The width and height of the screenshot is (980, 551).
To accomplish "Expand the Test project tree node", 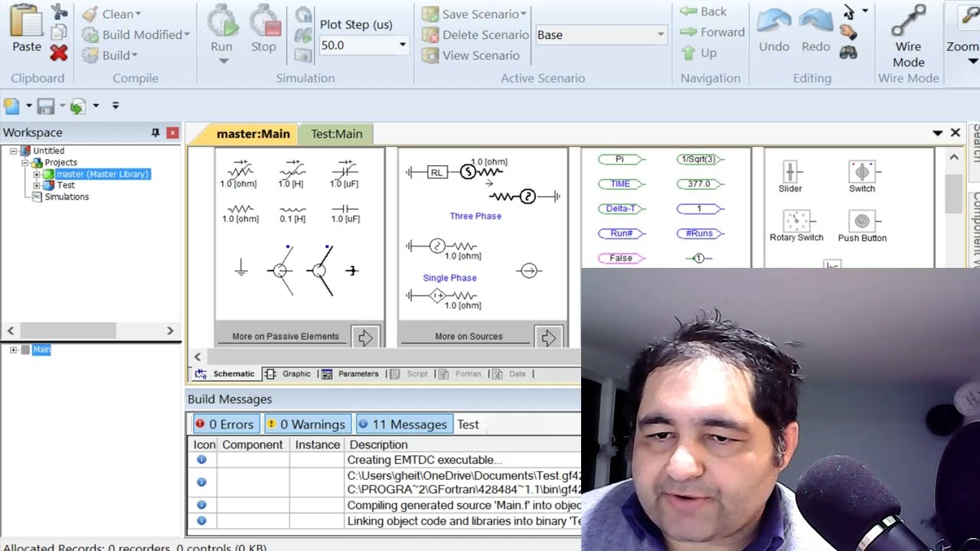I will 37,185.
